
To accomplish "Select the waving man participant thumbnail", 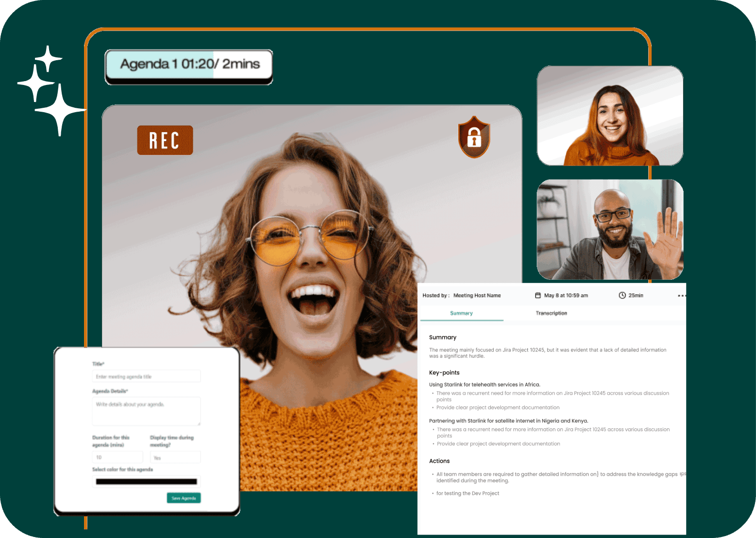I will (x=610, y=230).
